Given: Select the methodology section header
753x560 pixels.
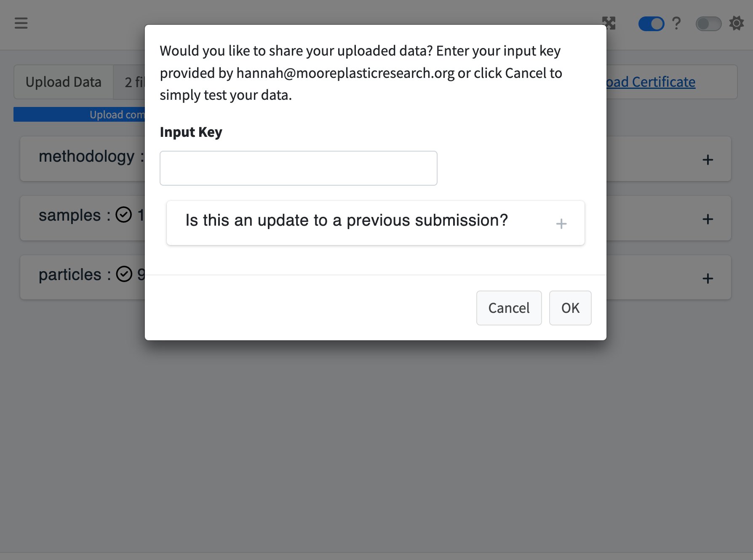Looking at the screenshot, I should point(86,157).
